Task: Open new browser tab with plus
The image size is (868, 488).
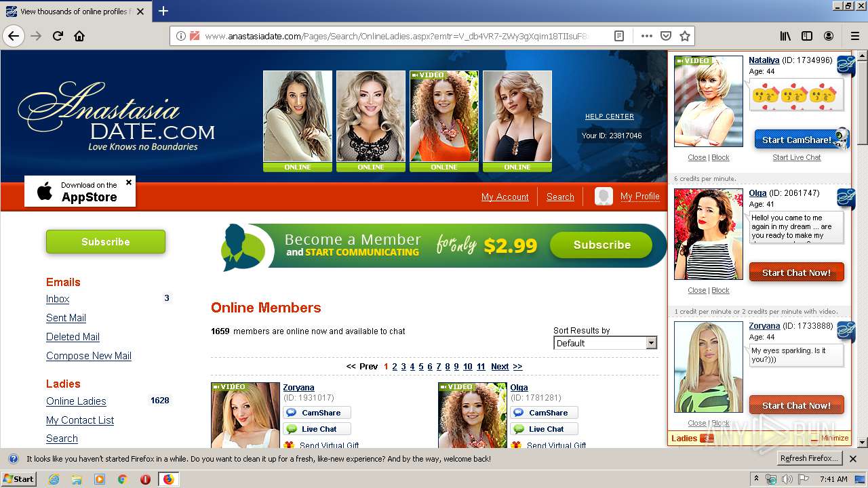Action: [163, 11]
